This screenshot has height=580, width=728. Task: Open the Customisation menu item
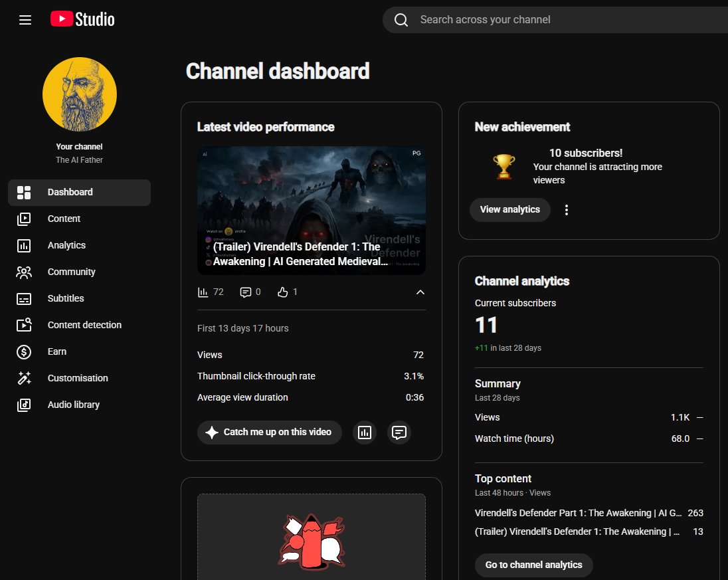click(80, 379)
